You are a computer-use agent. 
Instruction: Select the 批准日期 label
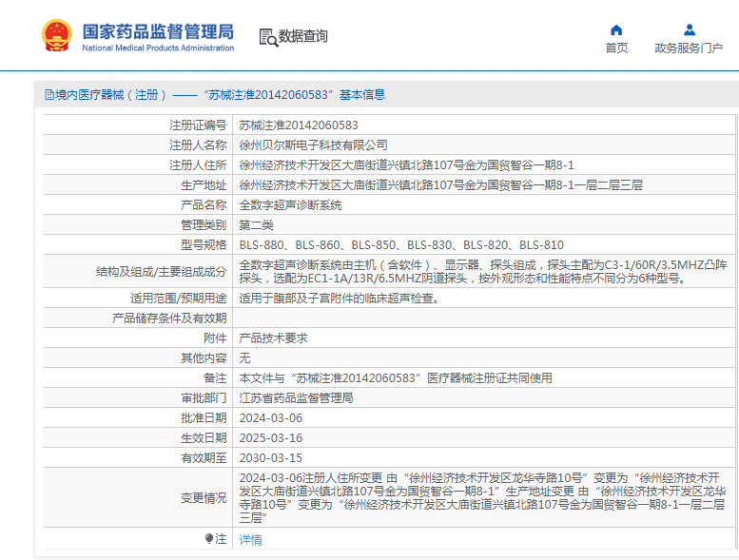tap(204, 418)
